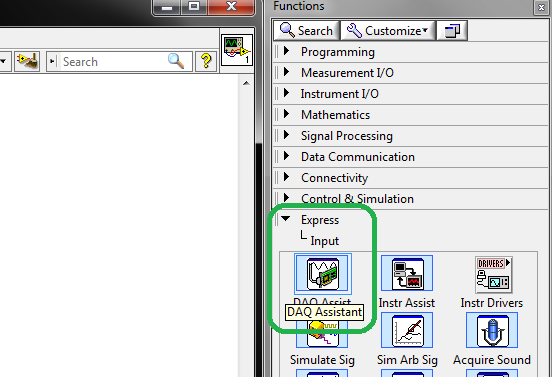This screenshot has width=552, height=377.
Task: Select the Instr Assist icon
Action: pyautogui.click(x=407, y=274)
